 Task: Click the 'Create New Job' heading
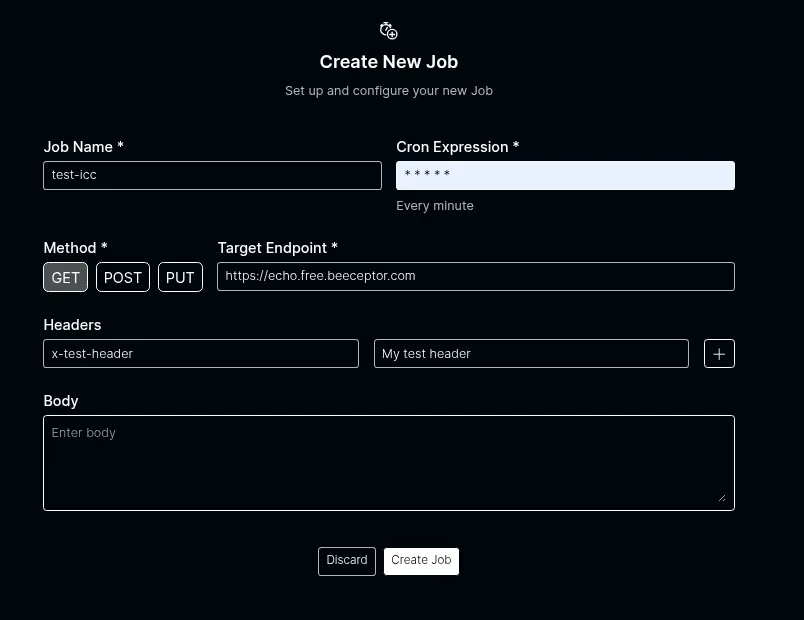(x=389, y=62)
